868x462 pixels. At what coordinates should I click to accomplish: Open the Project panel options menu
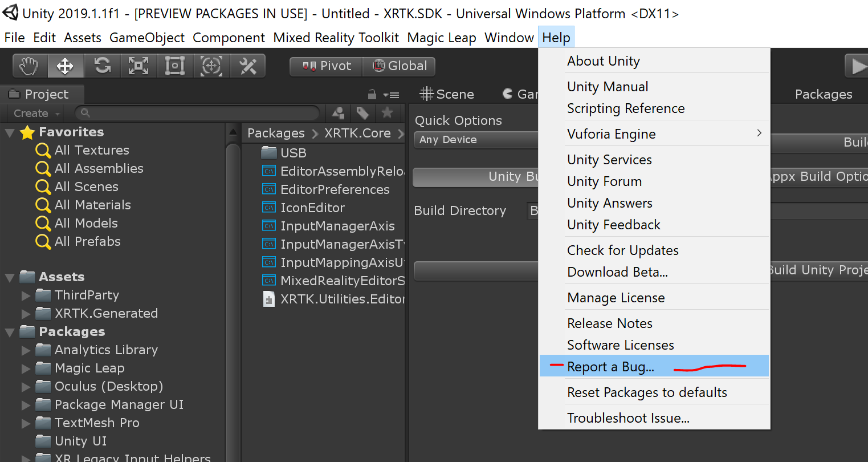coord(391,95)
